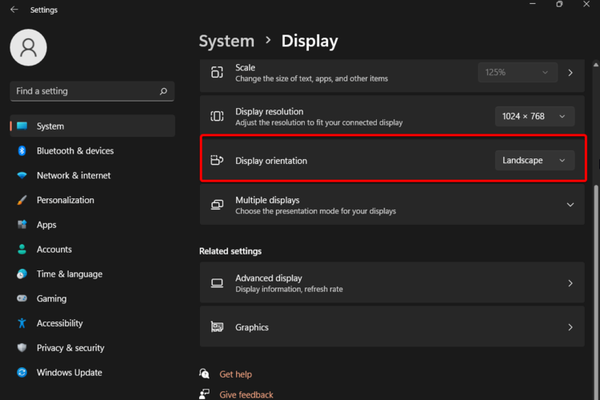This screenshot has width=600, height=400.
Task: Open Advanced display via its chevron
Action: coord(570,283)
